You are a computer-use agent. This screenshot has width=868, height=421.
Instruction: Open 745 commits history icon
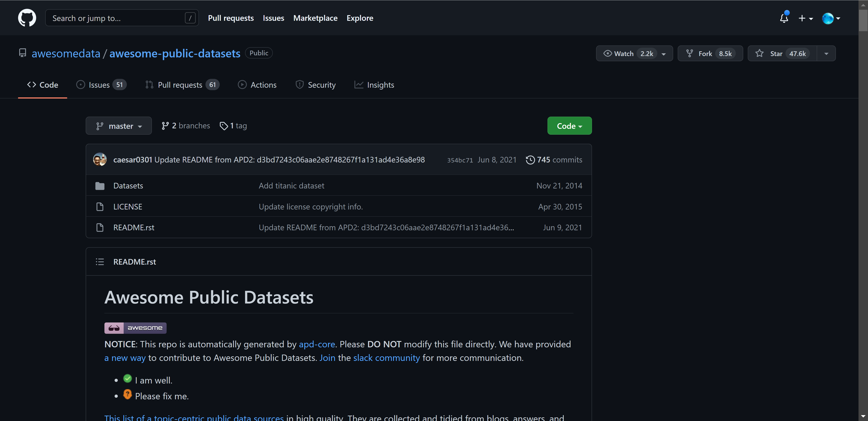click(x=530, y=160)
